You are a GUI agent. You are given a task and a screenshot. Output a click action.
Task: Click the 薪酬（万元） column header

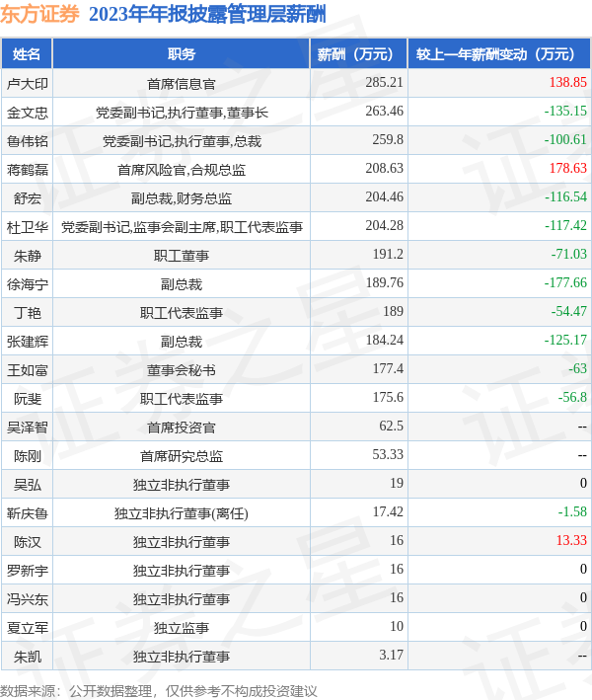point(359,54)
